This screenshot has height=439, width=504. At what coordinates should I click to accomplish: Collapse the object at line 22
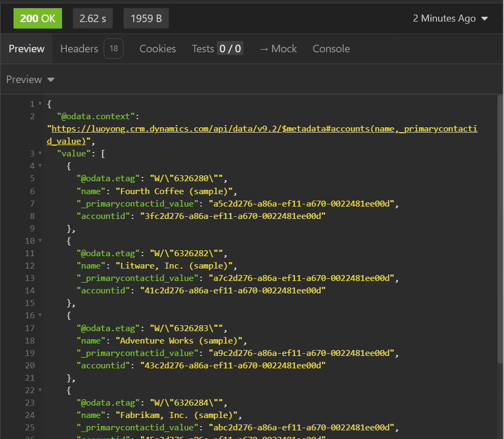(40, 390)
